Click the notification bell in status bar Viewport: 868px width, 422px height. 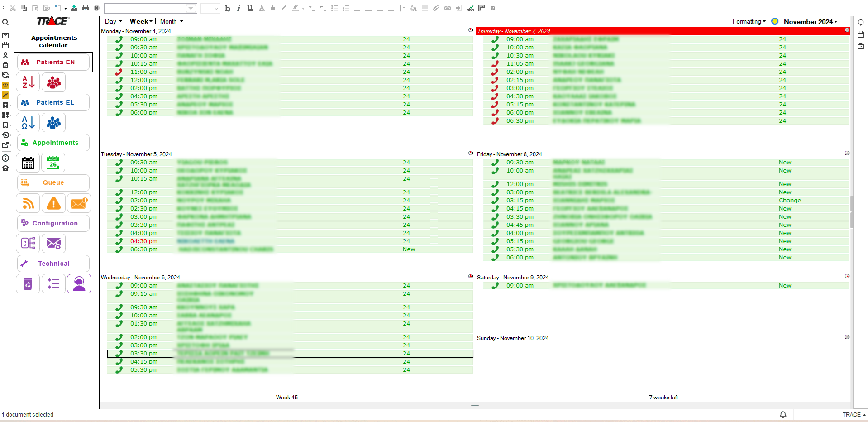783,414
